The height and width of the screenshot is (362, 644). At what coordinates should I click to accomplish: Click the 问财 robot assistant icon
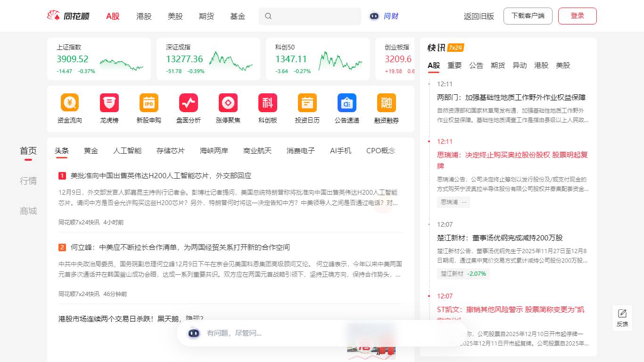point(374,16)
